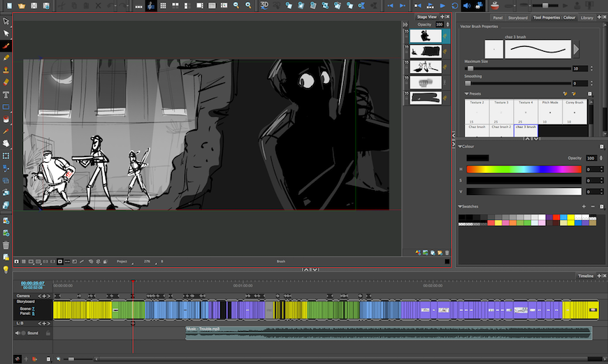
Task: Click the 3D icon in top toolbar
Action: [x=264, y=6]
